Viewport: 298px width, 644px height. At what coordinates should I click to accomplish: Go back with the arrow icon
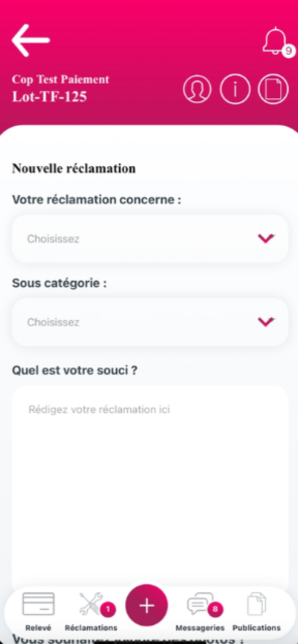30,40
